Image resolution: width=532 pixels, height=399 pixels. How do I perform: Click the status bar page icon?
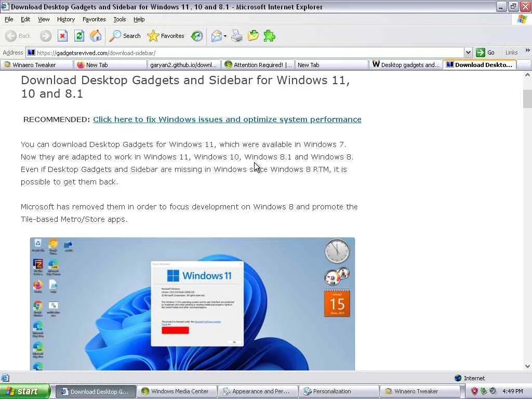pos(5,378)
